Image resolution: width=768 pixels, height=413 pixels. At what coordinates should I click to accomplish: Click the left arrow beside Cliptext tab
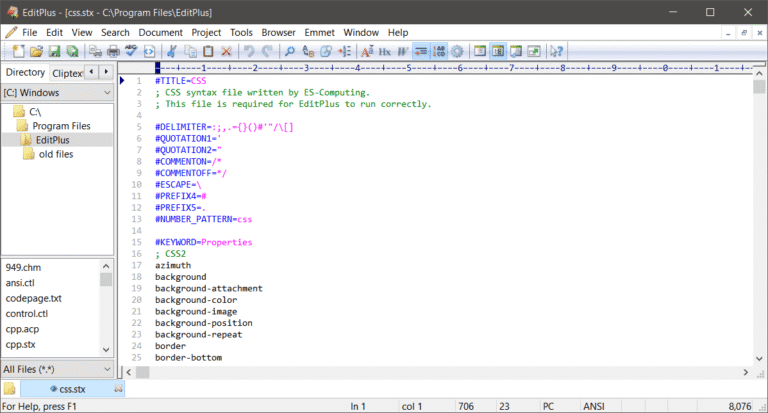(x=92, y=72)
